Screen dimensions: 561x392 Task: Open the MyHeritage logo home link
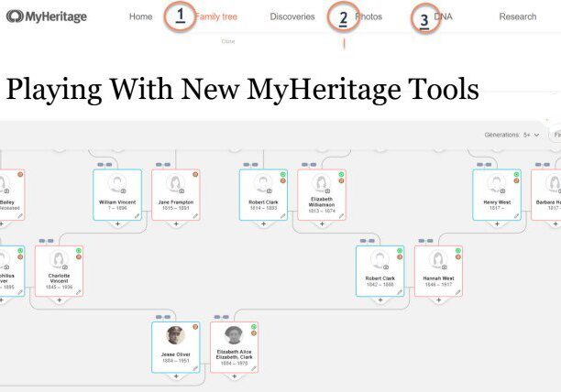point(47,16)
